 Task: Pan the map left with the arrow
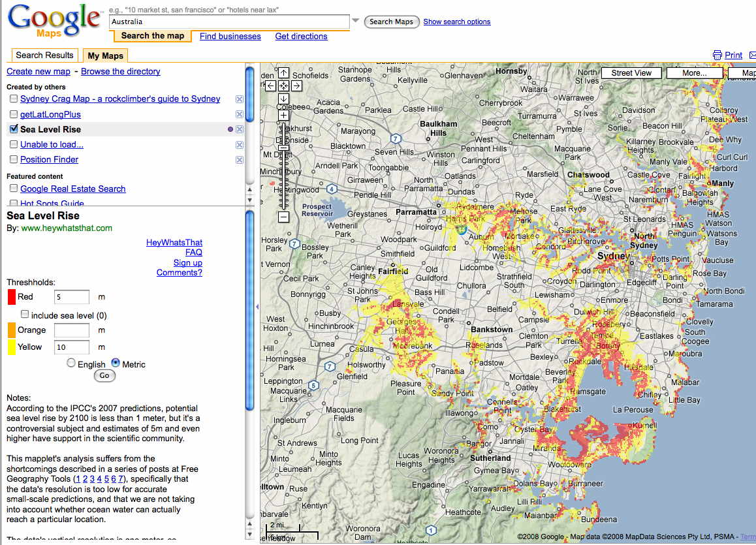(270, 86)
